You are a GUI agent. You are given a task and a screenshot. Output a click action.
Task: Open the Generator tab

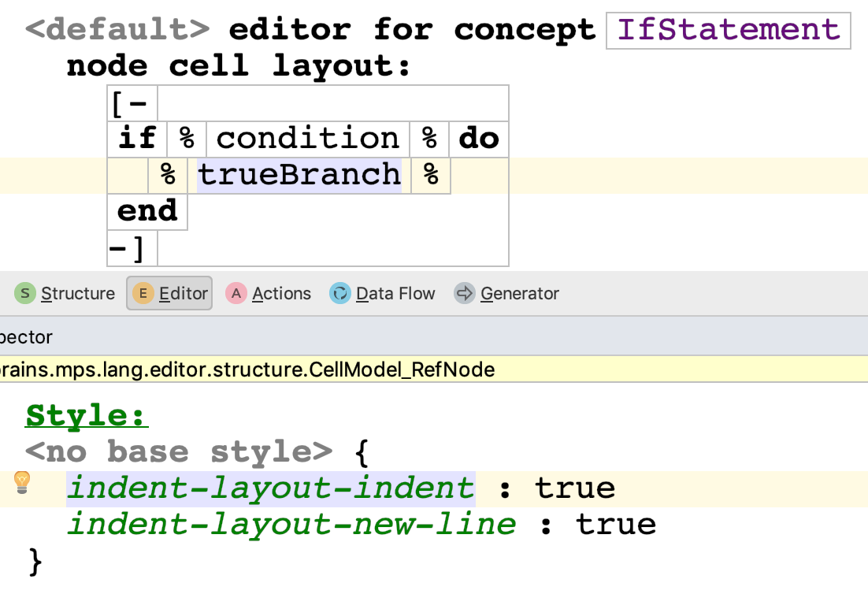(x=506, y=293)
